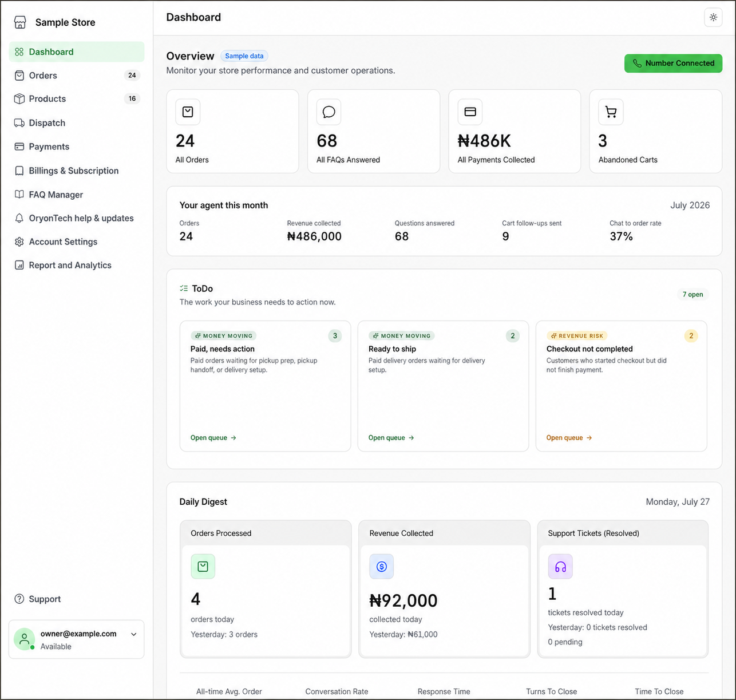Click the Report and Analytics chart icon
The width and height of the screenshot is (736, 700).
coord(19,265)
